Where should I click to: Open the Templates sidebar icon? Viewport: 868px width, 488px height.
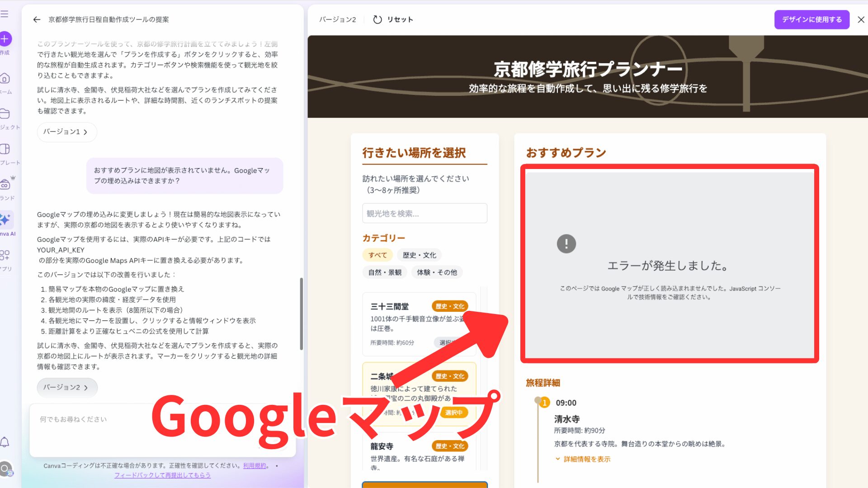(5, 149)
